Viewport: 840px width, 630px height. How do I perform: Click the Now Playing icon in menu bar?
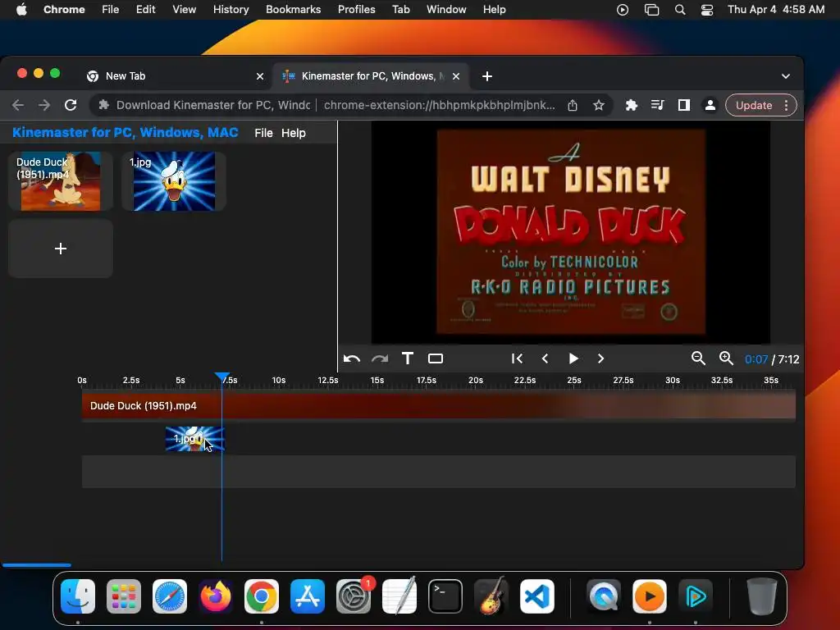click(623, 10)
